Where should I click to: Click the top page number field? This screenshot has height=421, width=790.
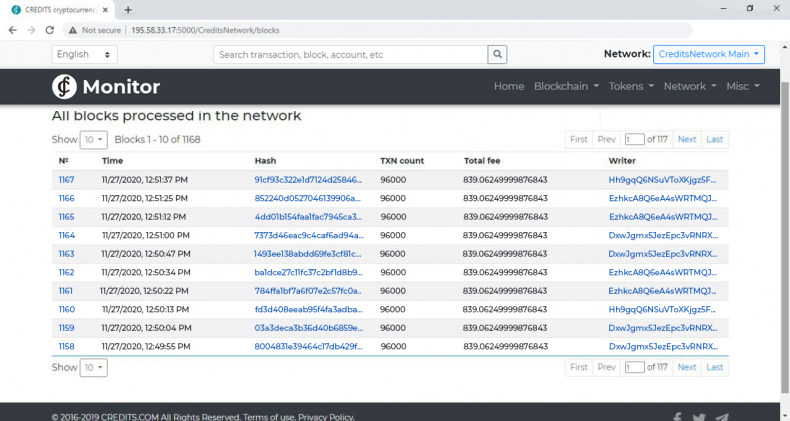[x=634, y=139]
